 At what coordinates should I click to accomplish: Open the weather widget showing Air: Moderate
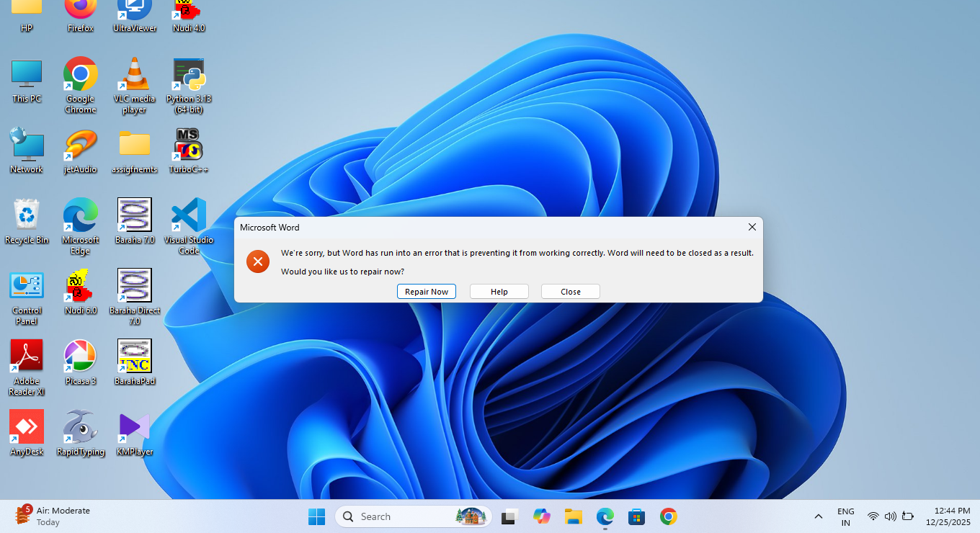(x=52, y=516)
